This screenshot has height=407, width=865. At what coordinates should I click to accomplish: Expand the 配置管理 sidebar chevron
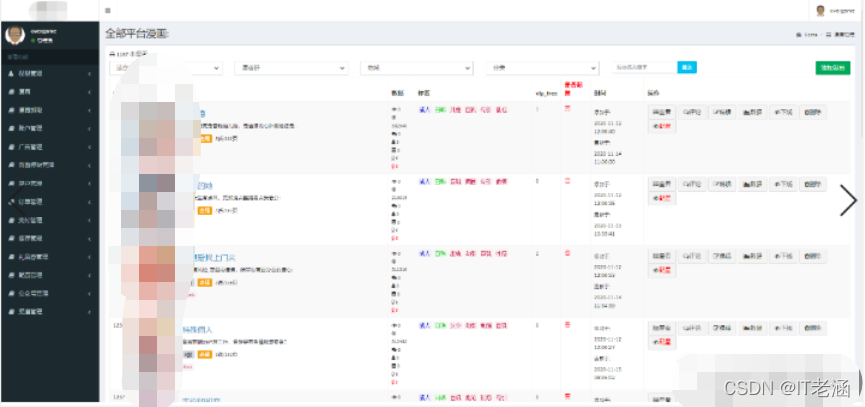tap(89, 275)
